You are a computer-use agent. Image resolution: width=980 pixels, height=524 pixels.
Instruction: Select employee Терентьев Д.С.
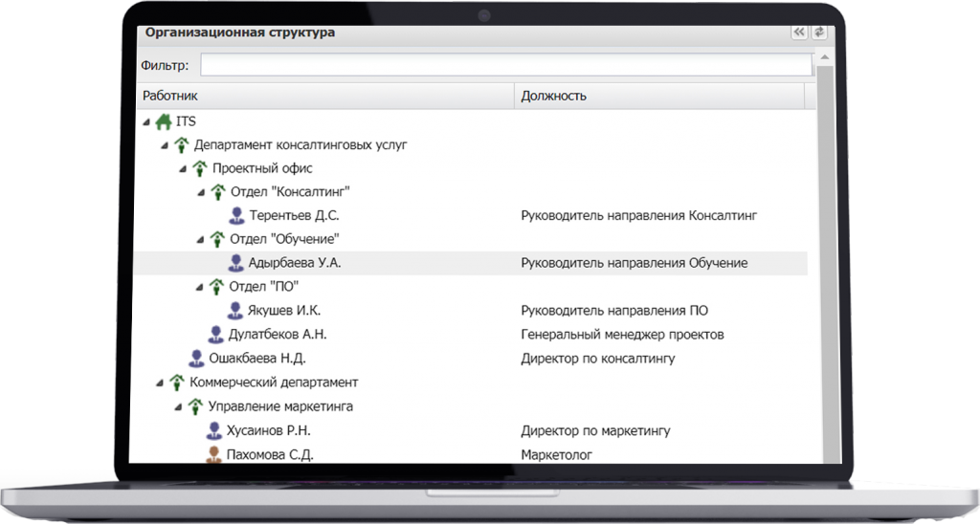coord(295,215)
